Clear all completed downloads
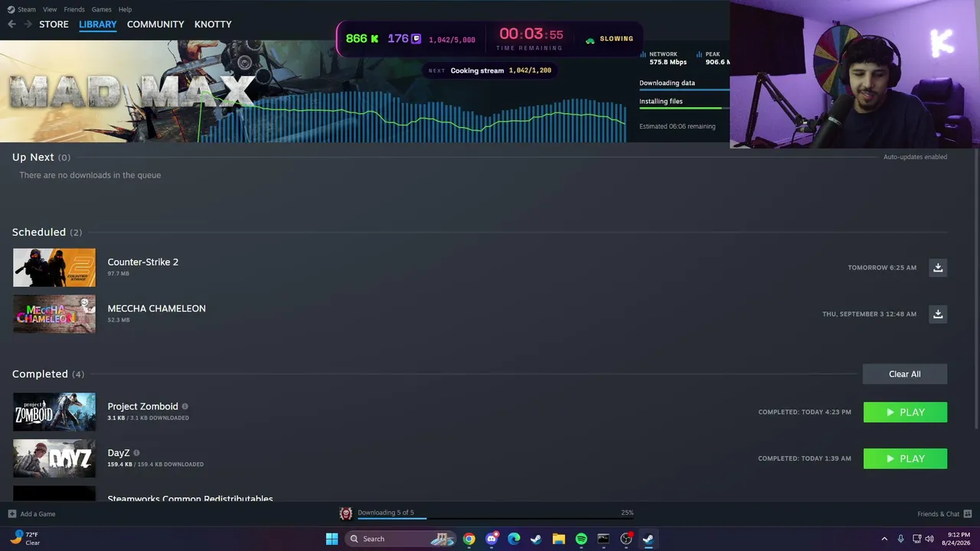Viewport: 980px width, 551px height. coord(905,374)
